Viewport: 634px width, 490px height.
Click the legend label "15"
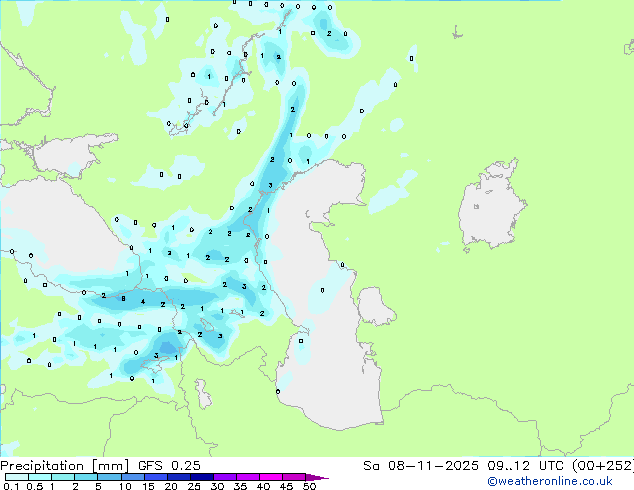148,486
